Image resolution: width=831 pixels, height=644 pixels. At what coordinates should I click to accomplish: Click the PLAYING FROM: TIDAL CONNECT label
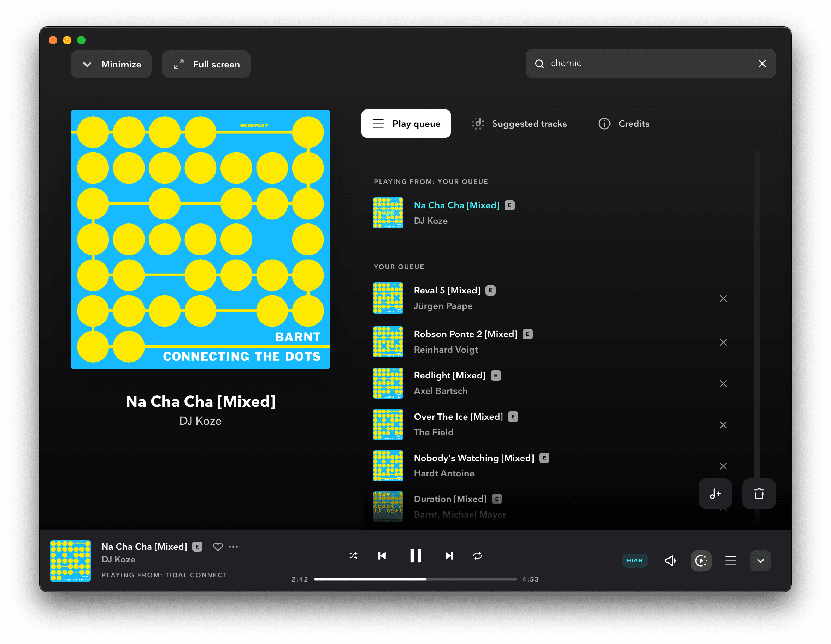[164, 575]
